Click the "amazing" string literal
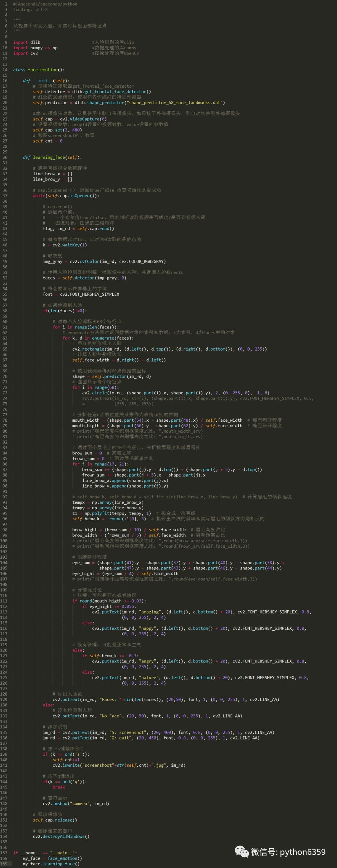This screenshot has height=868, width=337. (150, 612)
